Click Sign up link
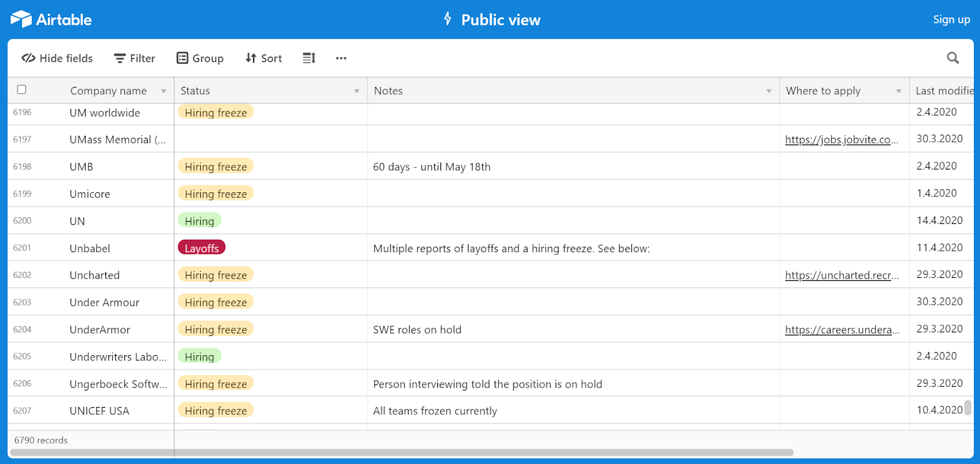Viewport: 980px width, 464px height. click(951, 20)
